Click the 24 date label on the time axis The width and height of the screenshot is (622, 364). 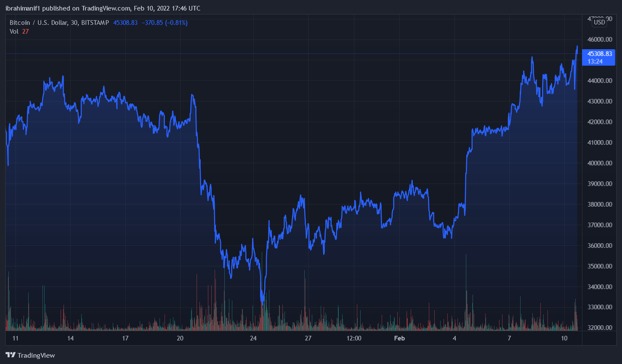coord(253,338)
